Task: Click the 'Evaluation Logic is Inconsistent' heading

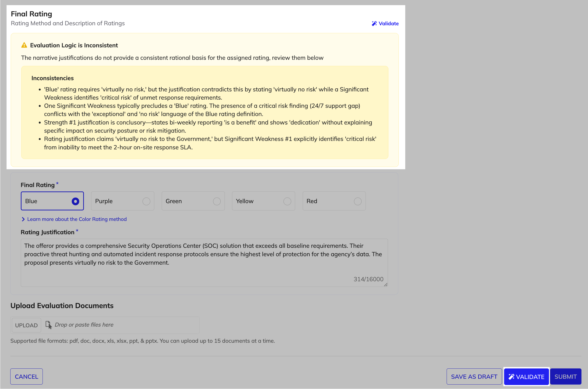Action: 74,45
